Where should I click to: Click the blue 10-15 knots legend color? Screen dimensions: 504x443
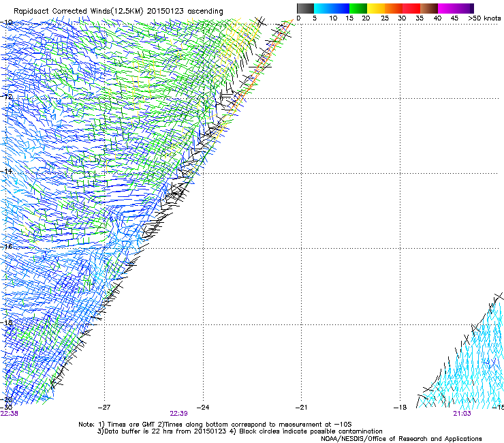pyautogui.click(x=341, y=8)
